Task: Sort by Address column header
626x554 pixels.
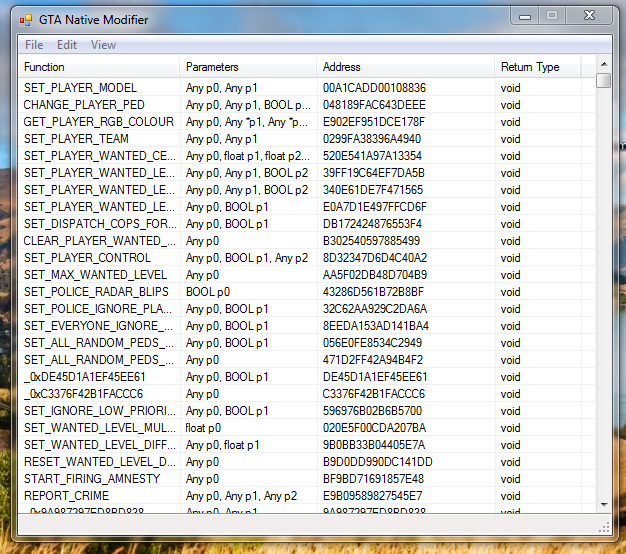Action: [405, 67]
